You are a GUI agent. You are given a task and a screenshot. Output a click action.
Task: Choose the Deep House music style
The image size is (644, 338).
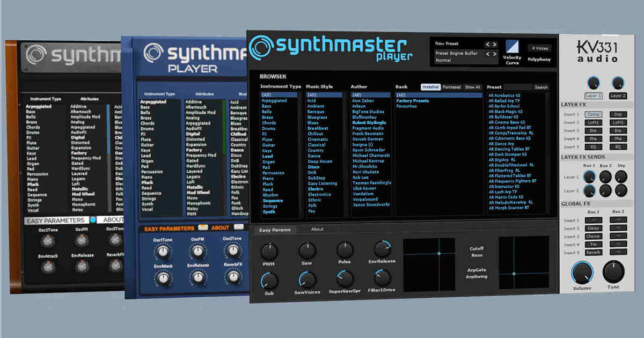[320, 161]
